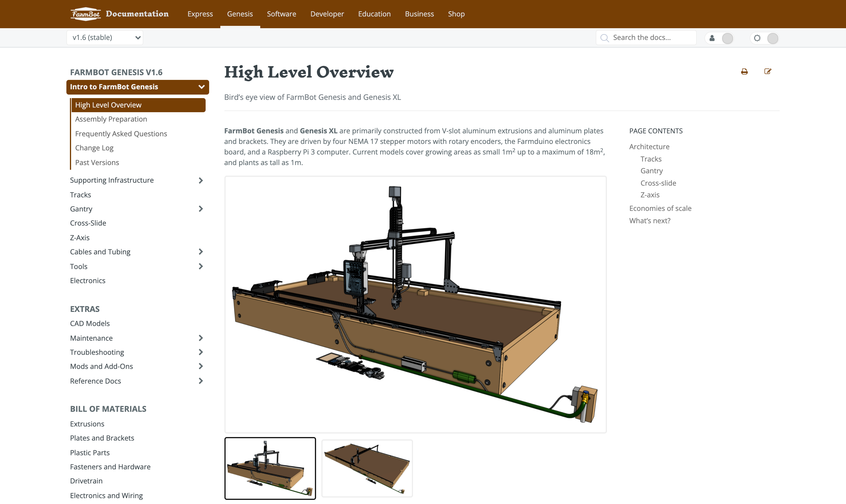Click the edit this page pencil icon
This screenshot has height=504, width=846.
pyautogui.click(x=768, y=71)
